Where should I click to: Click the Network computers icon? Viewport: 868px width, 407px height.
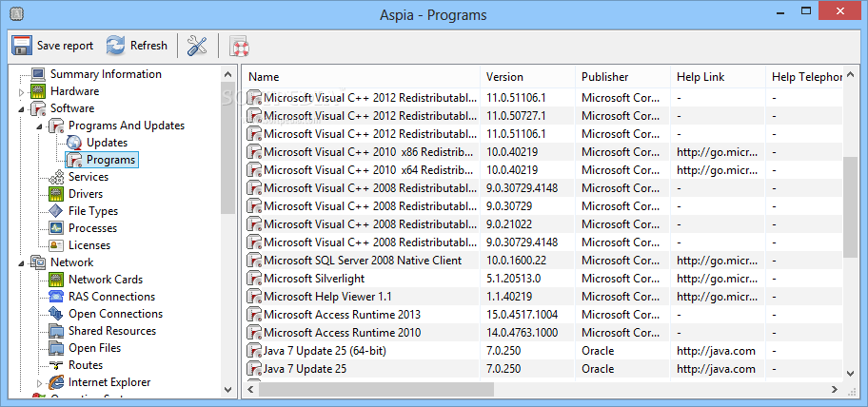pos(38,262)
